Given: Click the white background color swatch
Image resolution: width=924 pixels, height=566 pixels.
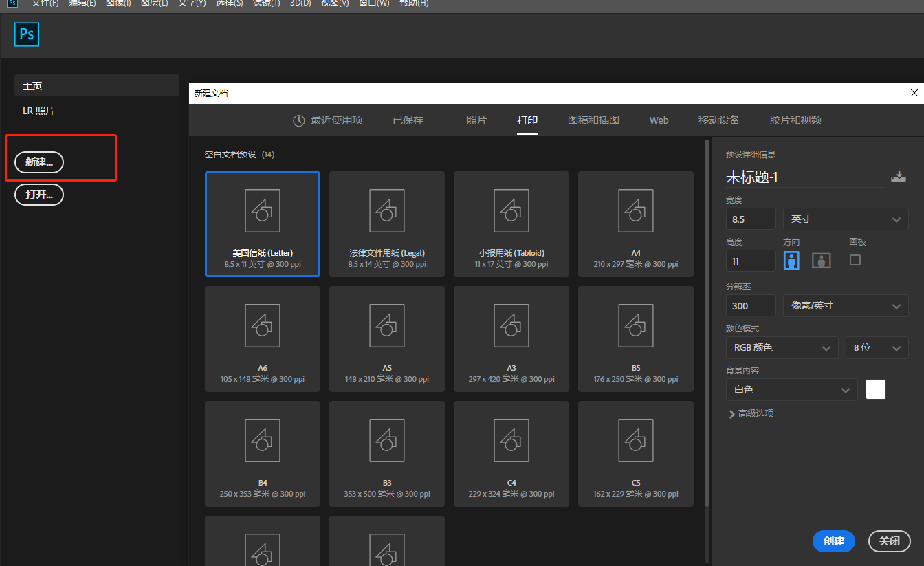Looking at the screenshot, I should click(x=875, y=389).
